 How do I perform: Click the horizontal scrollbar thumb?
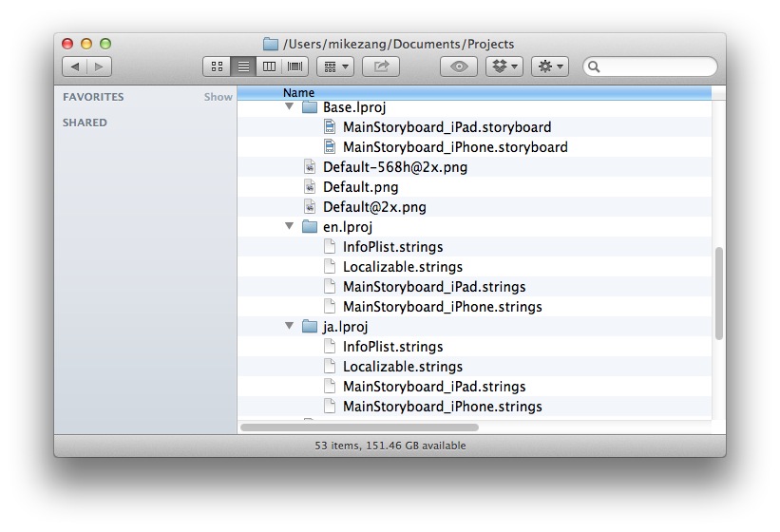(x=359, y=427)
